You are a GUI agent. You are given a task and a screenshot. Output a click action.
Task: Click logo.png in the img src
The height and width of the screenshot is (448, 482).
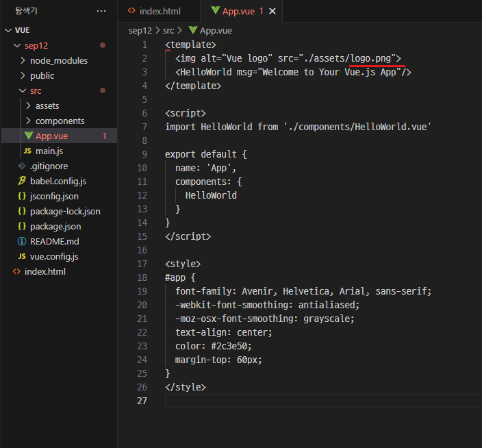click(370, 58)
